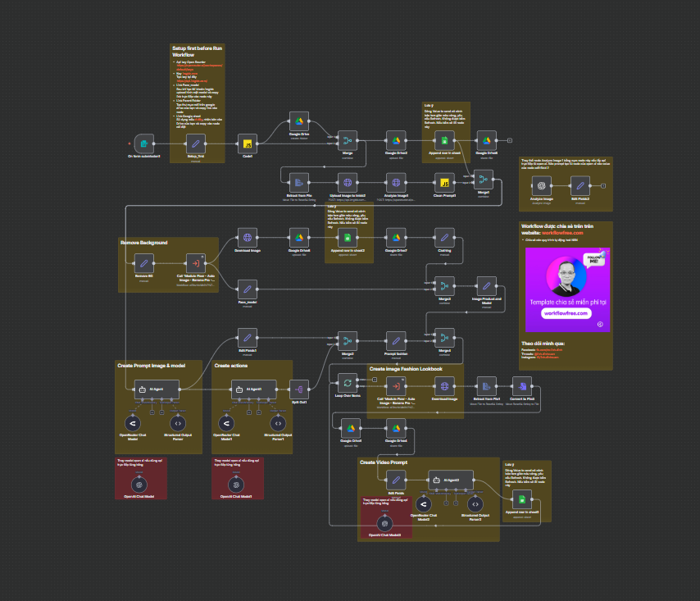Screen dimensions: 700x601
Task: Select the disabled OpenAI Chat Model3 node
Action: pos(384,521)
